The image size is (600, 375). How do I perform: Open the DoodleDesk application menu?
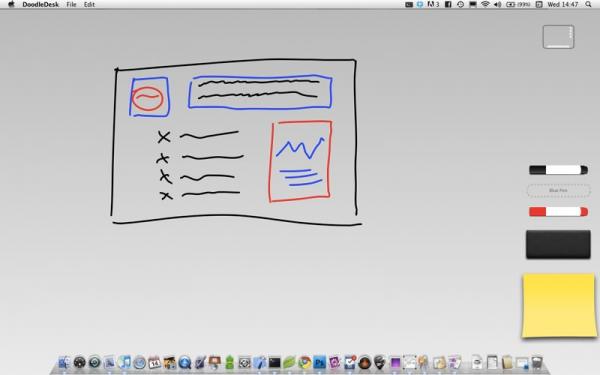click(40, 5)
